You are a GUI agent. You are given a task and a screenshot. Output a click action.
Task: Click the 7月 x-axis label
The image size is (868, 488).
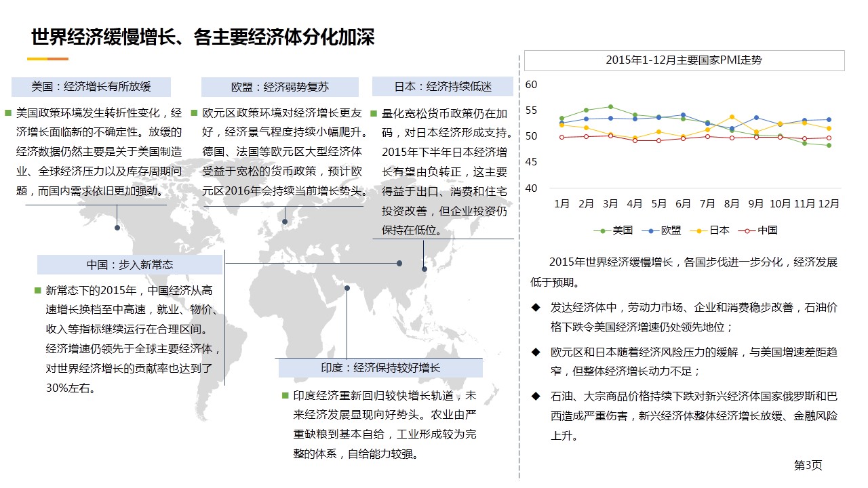pos(707,203)
